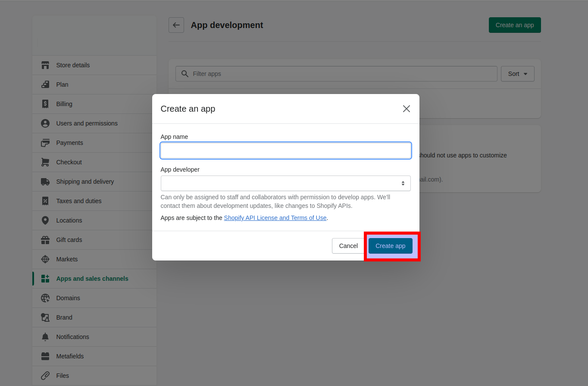Cancel the Create an app dialog
Screen dimensions: 588x386
tap(348, 246)
